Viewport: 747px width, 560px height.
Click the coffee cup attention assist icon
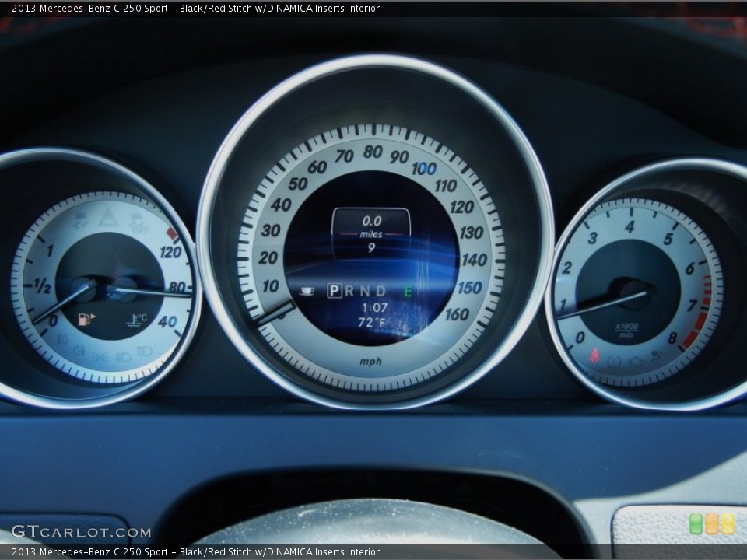tap(308, 291)
